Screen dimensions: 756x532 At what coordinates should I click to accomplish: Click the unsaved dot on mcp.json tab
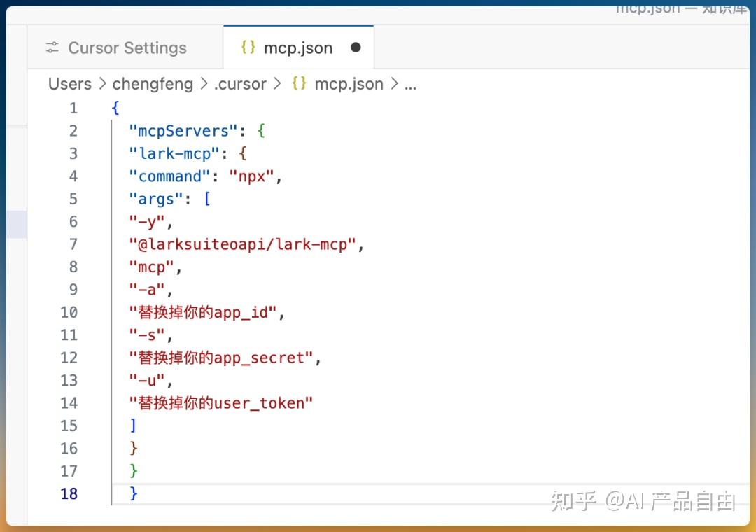click(356, 48)
